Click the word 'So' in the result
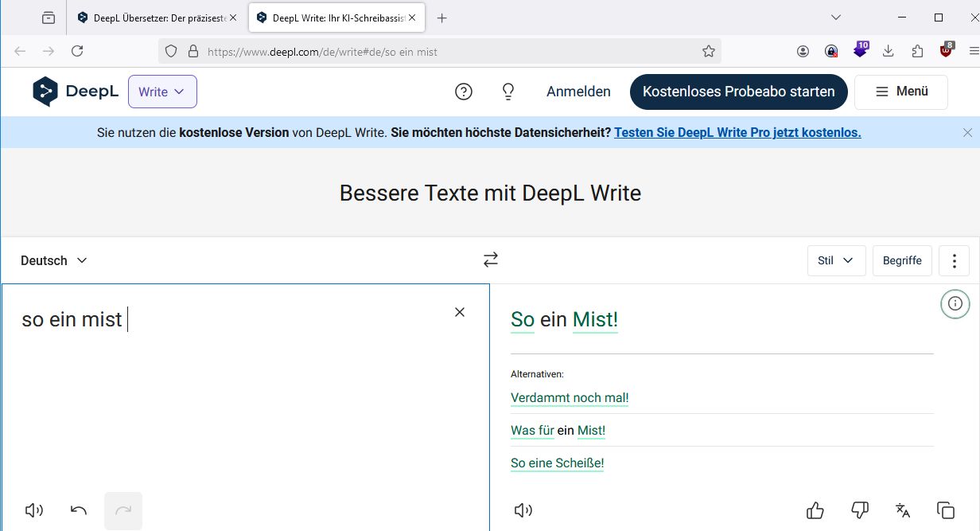Viewport: 980px width, 531px height. (523, 319)
